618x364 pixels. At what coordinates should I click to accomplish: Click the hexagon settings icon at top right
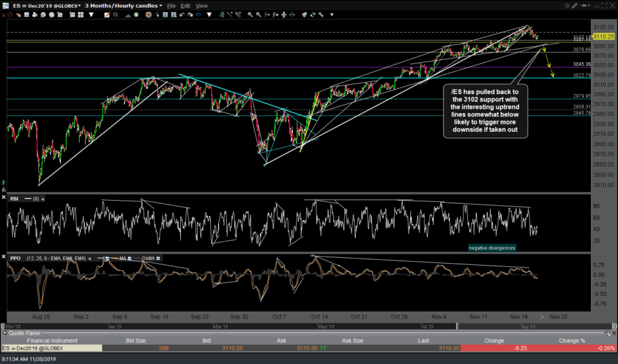tap(566, 6)
